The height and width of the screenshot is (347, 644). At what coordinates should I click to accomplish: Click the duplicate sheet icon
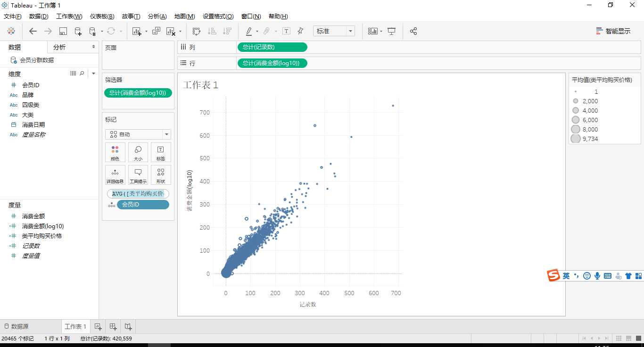[x=156, y=31]
